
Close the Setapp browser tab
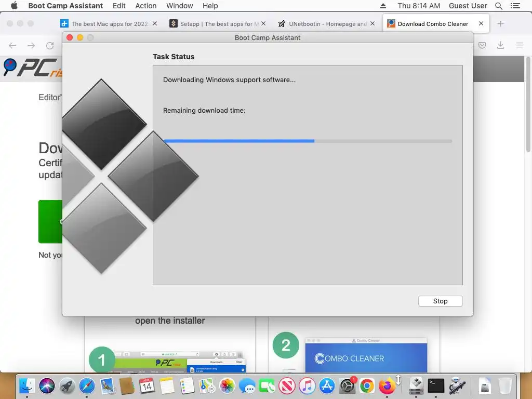(x=263, y=23)
